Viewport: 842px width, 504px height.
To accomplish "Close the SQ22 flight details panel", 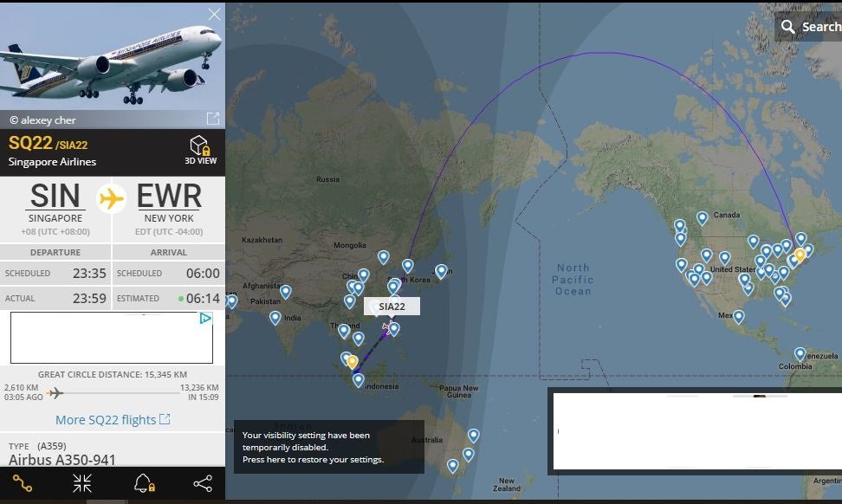I will pyautogui.click(x=214, y=15).
